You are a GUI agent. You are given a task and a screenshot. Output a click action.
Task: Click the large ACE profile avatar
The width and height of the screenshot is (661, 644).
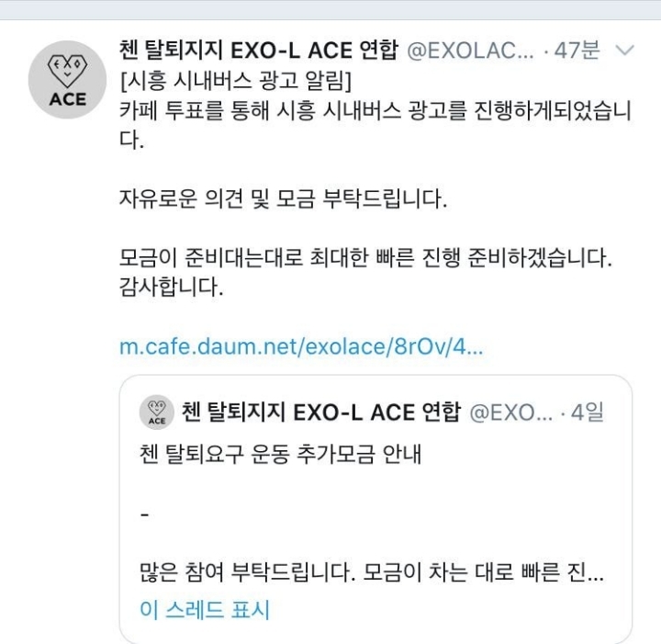tap(67, 79)
